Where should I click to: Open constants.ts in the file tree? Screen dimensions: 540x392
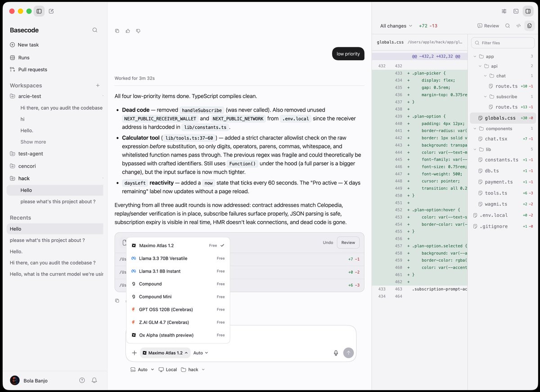coord(501,160)
